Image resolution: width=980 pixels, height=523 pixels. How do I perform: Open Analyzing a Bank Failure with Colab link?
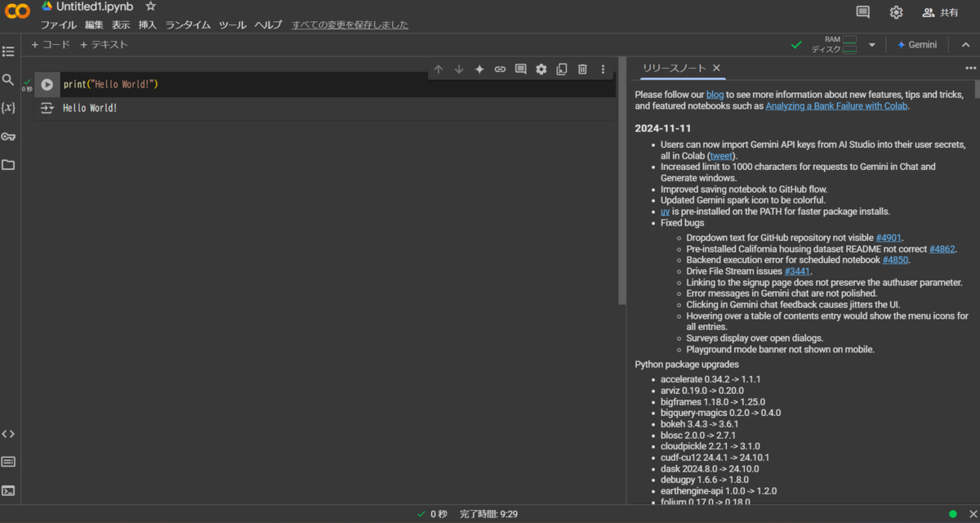836,106
